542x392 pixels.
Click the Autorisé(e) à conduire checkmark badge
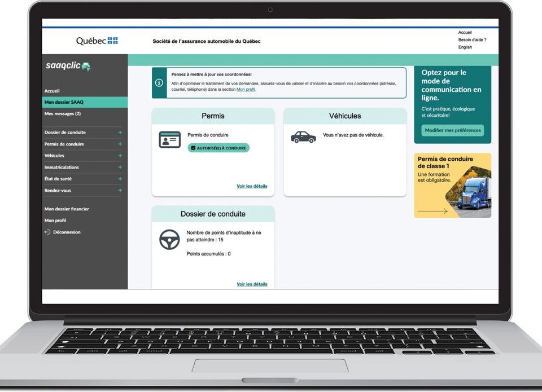tap(218, 148)
